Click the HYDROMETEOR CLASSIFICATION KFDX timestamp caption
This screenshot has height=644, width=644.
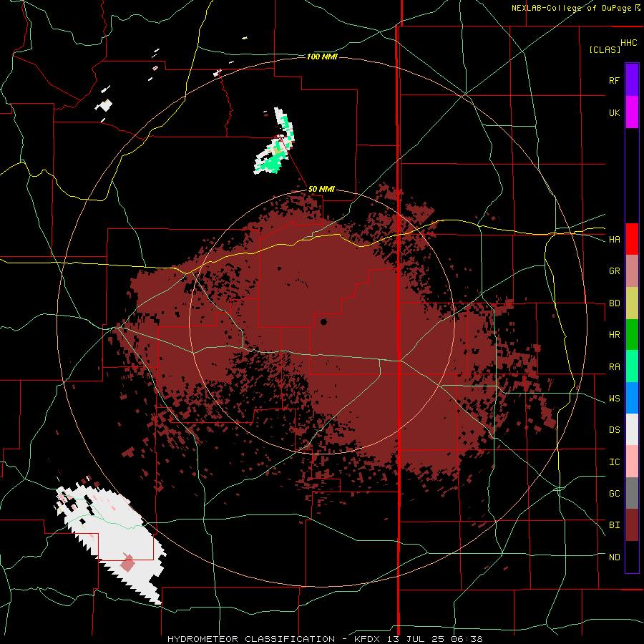(325, 639)
